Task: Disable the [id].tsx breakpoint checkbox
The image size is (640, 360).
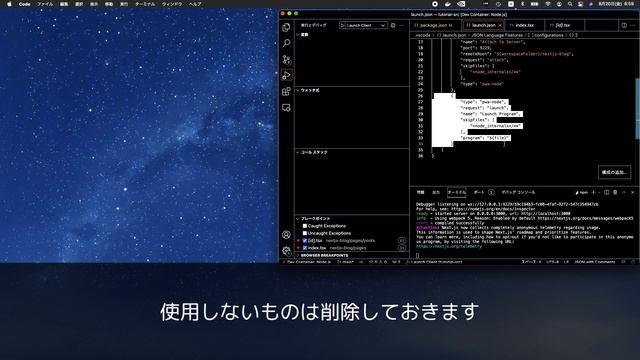Action: pos(304,240)
